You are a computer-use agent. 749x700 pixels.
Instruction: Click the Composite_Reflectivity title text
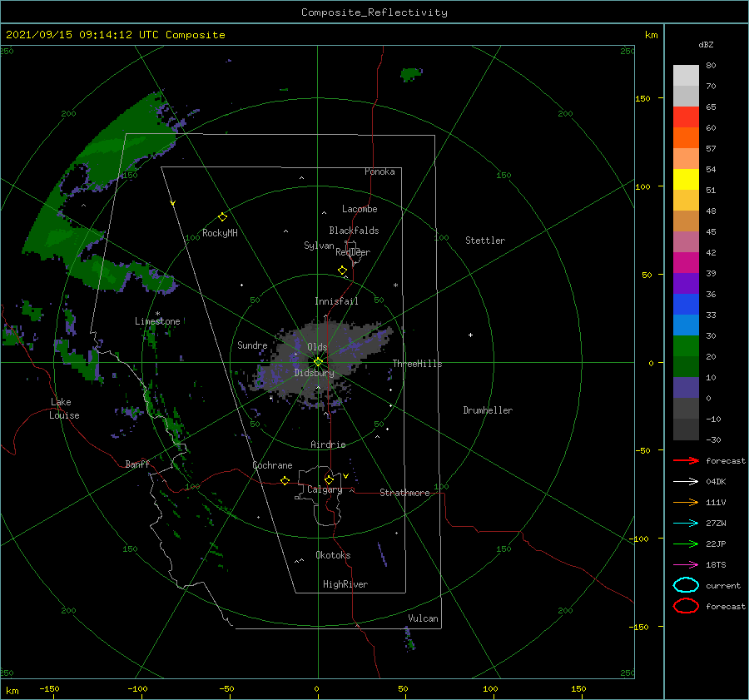(374, 12)
